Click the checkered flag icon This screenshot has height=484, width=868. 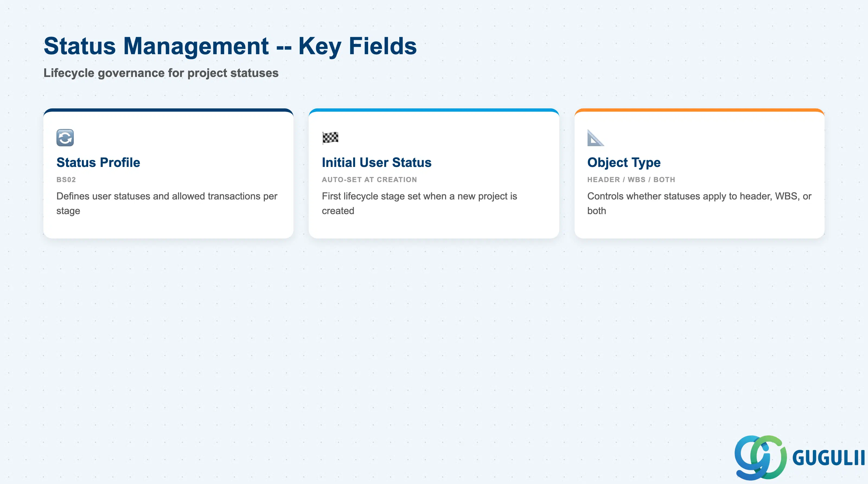tap(330, 138)
